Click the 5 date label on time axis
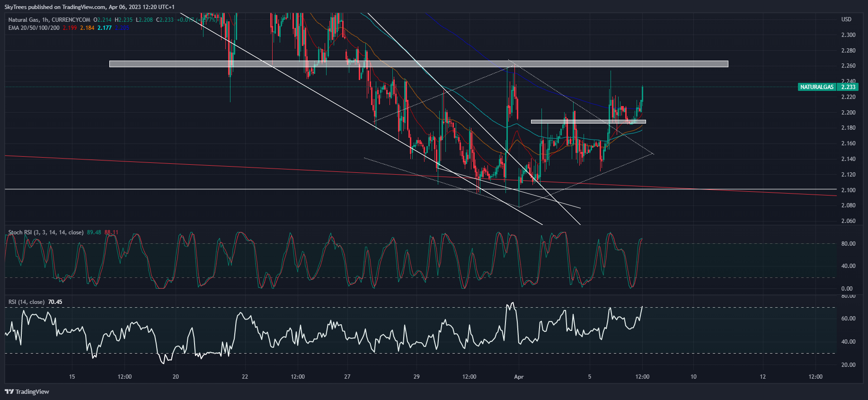 tap(590, 377)
